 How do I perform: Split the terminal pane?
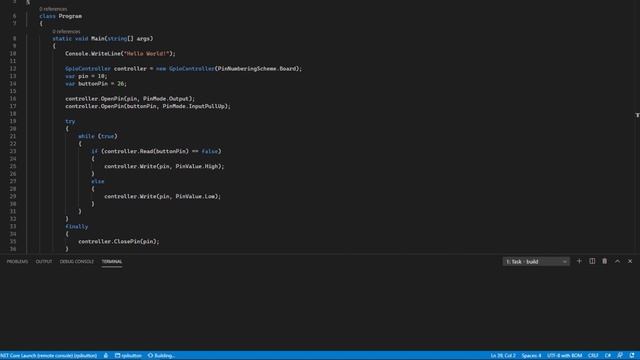coord(592,261)
